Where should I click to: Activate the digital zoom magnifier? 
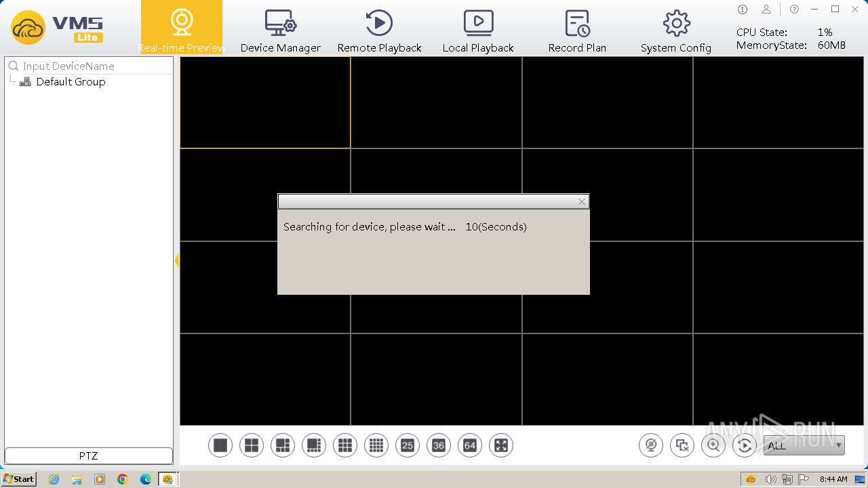(x=713, y=445)
